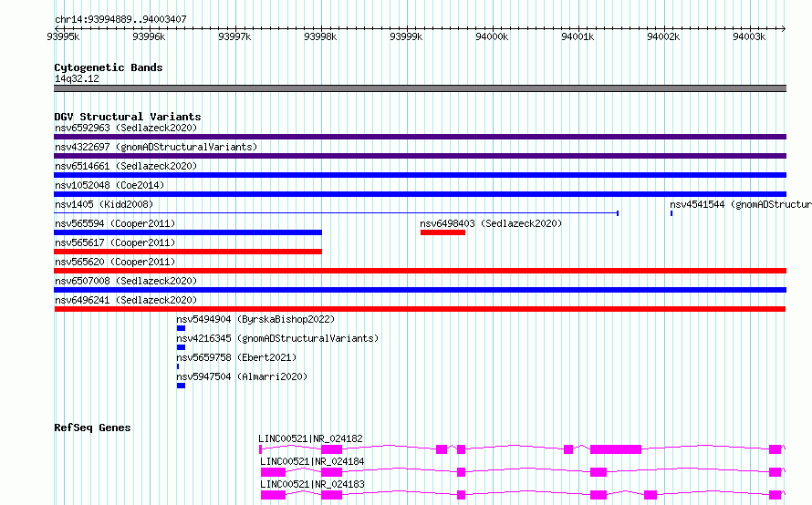
Task: Click the nsv6498403 (Sedlazeck2020) text label
Action: [491, 223]
